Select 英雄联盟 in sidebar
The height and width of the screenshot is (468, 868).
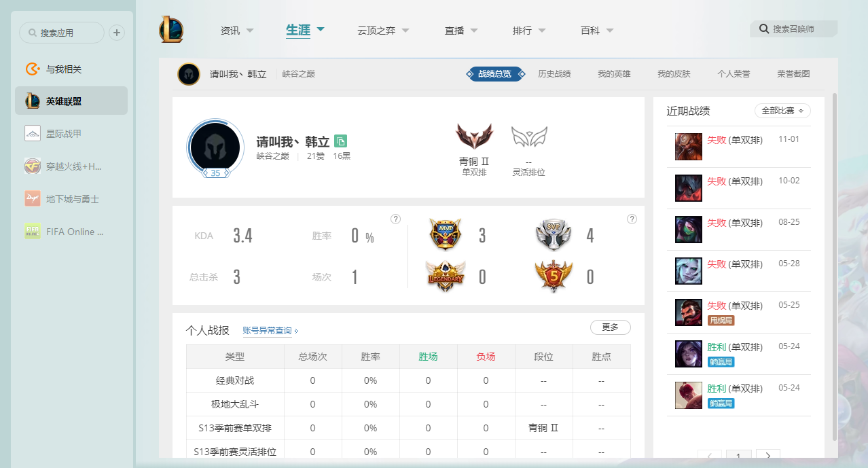point(71,101)
